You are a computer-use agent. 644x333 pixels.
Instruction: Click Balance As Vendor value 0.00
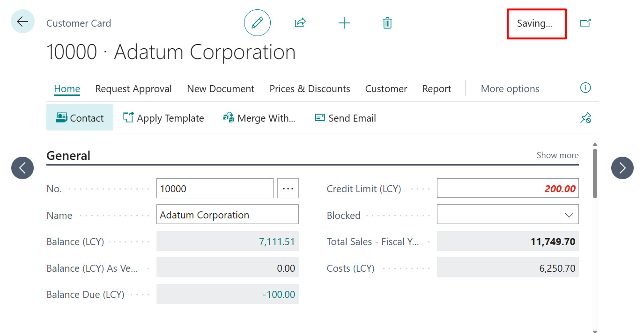tap(286, 268)
